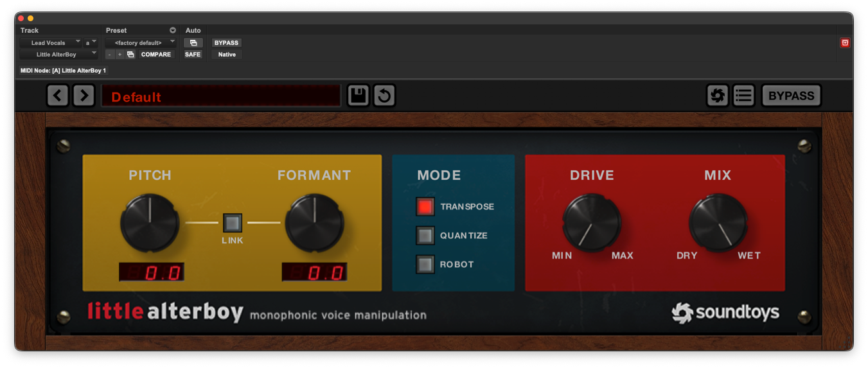Screen dimensions: 868x368
Task: Open the Little AlterBoy plug-in selector
Action: point(58,55)
